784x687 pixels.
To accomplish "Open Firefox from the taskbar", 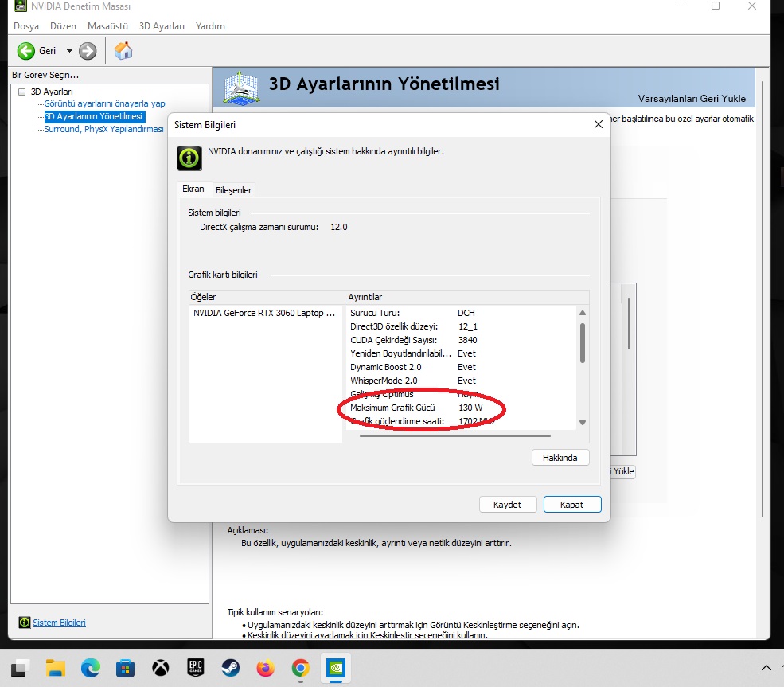I will pos(266,668).
